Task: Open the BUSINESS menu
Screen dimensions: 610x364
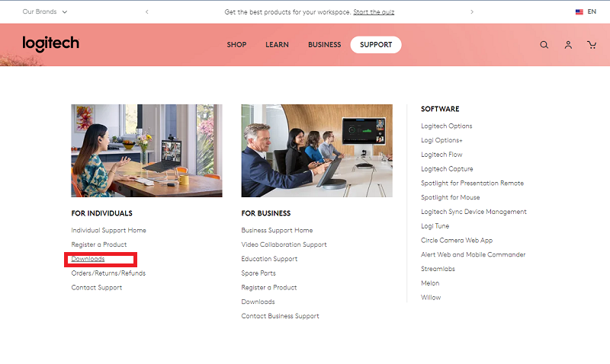Action: pyautogui.click(x=325, y=45)
